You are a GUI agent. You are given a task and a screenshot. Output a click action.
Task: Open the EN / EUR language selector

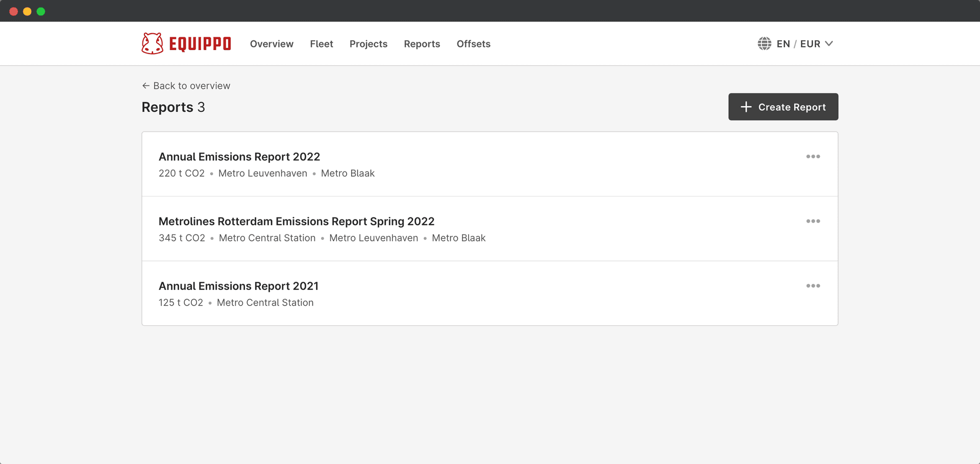click(x=795, y=43)
